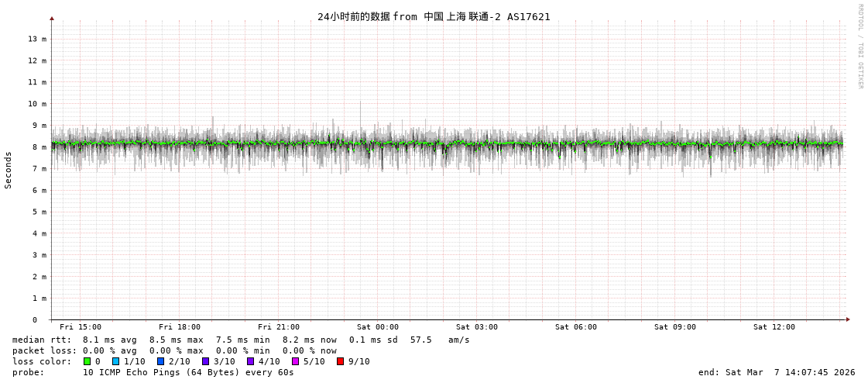The image size is (868, 383).
Task: Click the Sat 00:00 time label
Action: (x=378, y=327)
